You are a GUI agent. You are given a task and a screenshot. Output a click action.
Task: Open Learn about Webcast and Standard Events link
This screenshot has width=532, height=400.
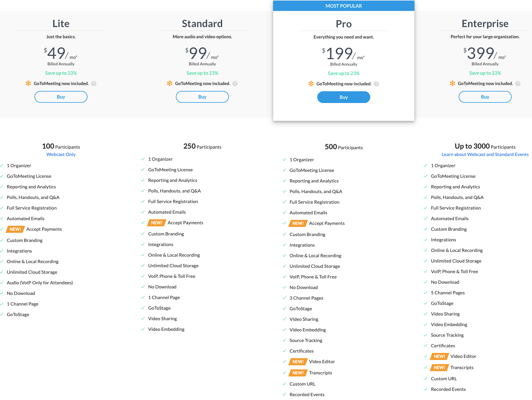[485, 155]
